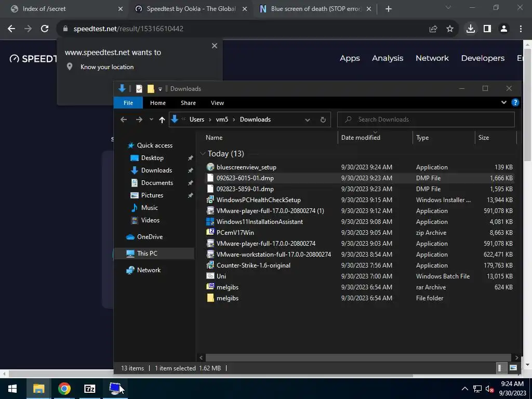
Task: Expand the Explorer ribbon chevron
Action: click(504, 102)
